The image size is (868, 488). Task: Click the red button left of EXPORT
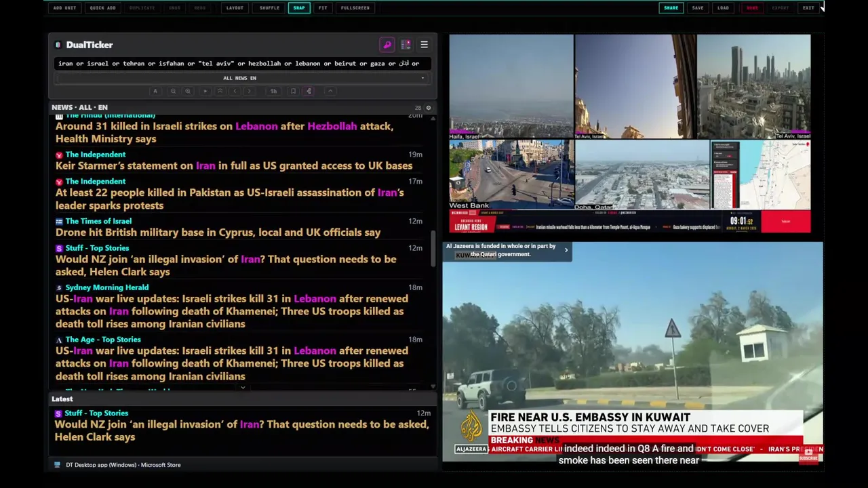coord(752,8)
